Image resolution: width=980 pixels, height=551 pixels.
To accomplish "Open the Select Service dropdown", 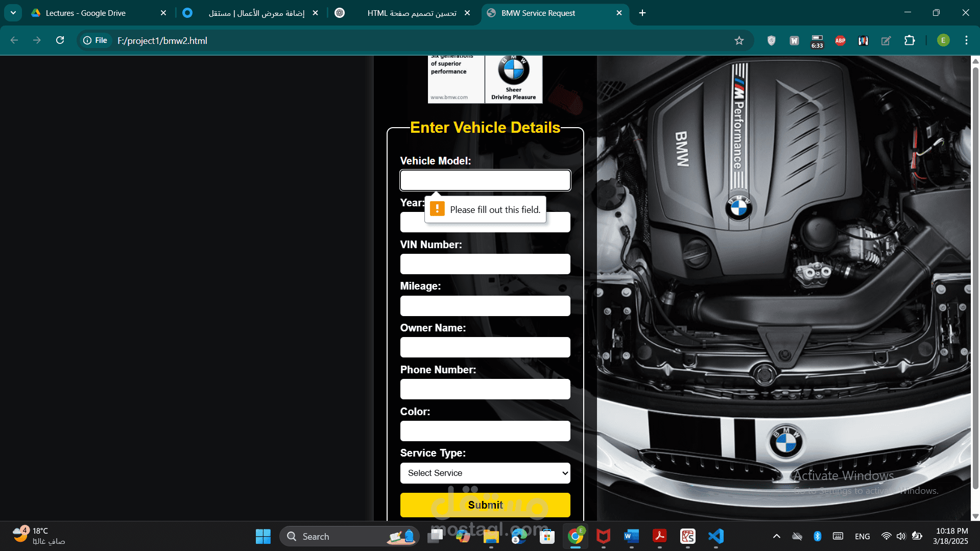I will [x=485, y=473].
